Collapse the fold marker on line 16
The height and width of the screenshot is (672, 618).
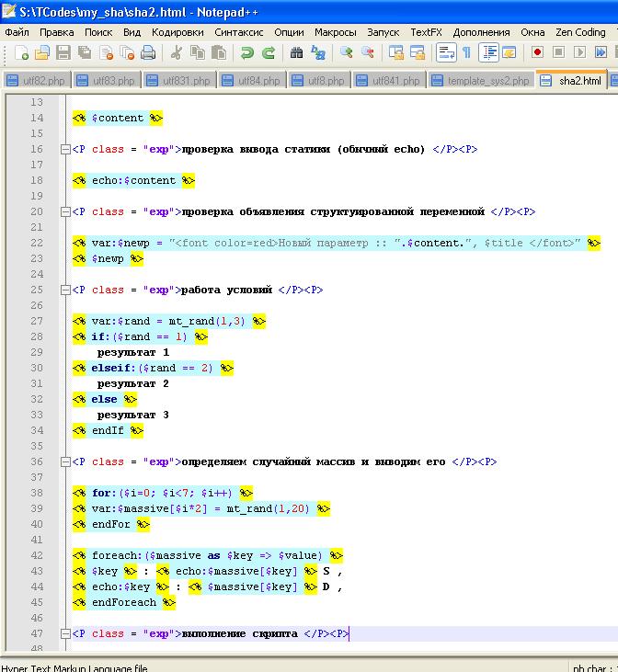point(65,149)
